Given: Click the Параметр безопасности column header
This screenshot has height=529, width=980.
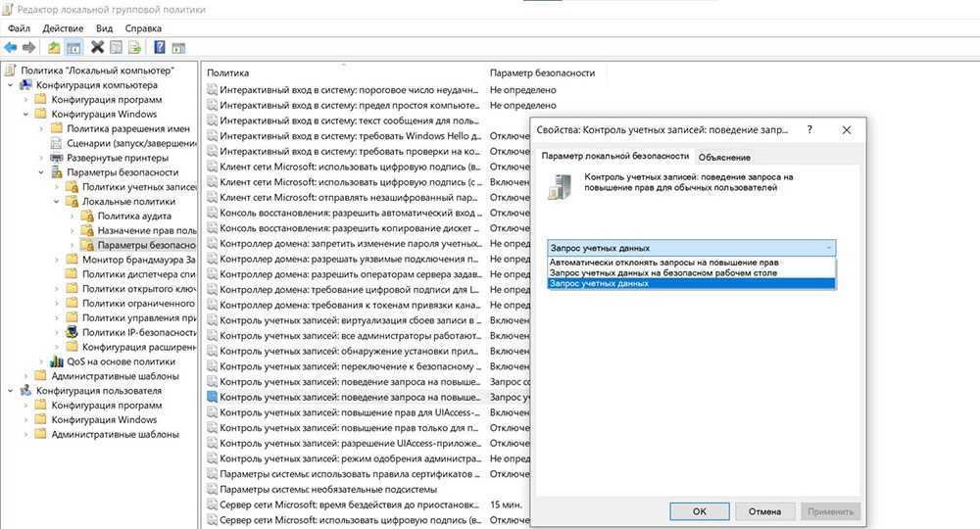Looking at the screenshot, I should tap(542, 72).
